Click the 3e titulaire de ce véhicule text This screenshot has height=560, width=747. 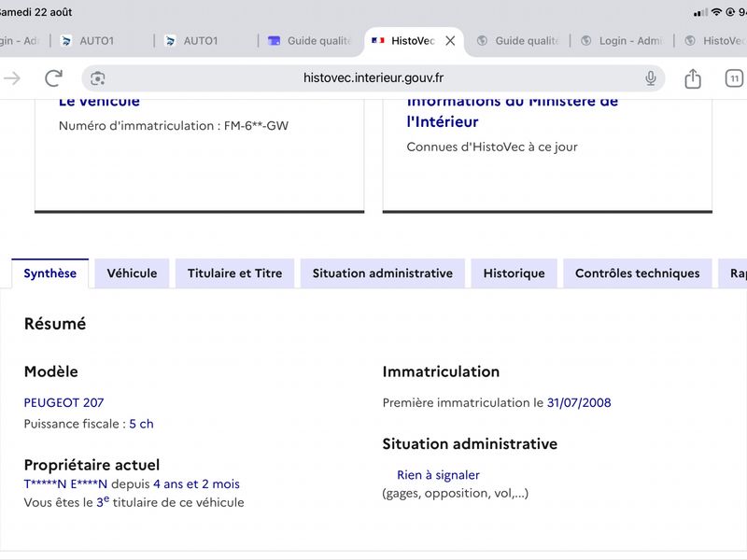170,502
